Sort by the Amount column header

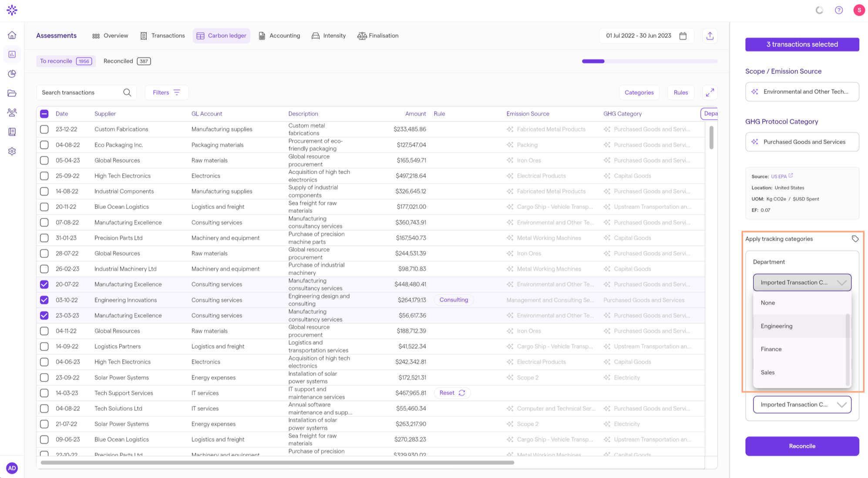[x=415, y=114]
